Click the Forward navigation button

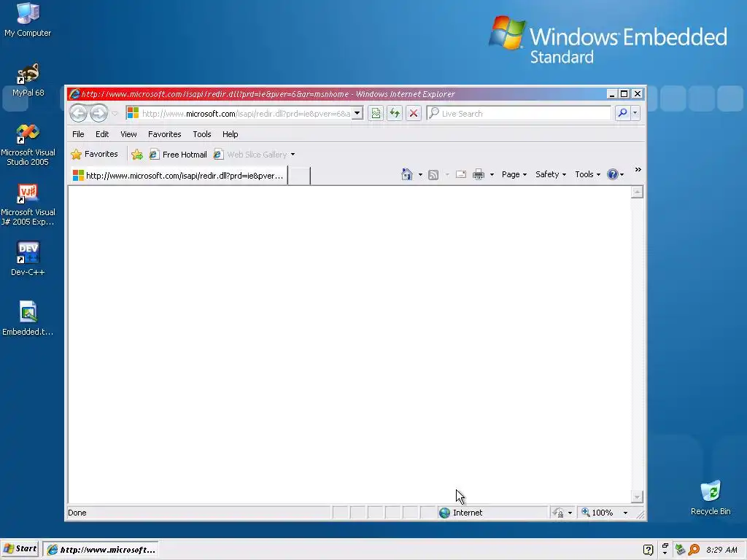98,113
